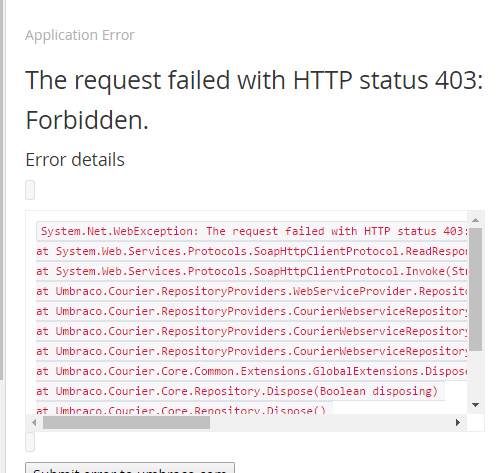Viewport: 500px width, 473px height.
Task: Click vertical scrollbar track below the thumb
Action: pos(475,374)
